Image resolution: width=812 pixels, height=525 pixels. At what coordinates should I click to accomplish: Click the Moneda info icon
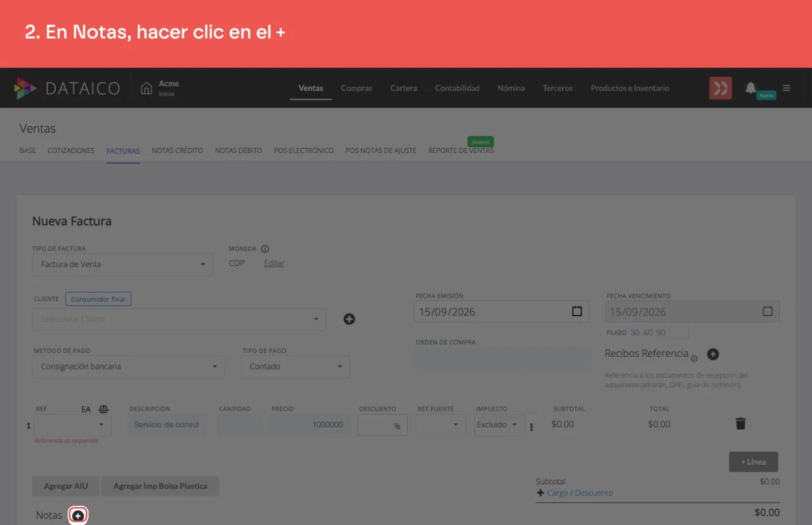[x=265, y=249]
